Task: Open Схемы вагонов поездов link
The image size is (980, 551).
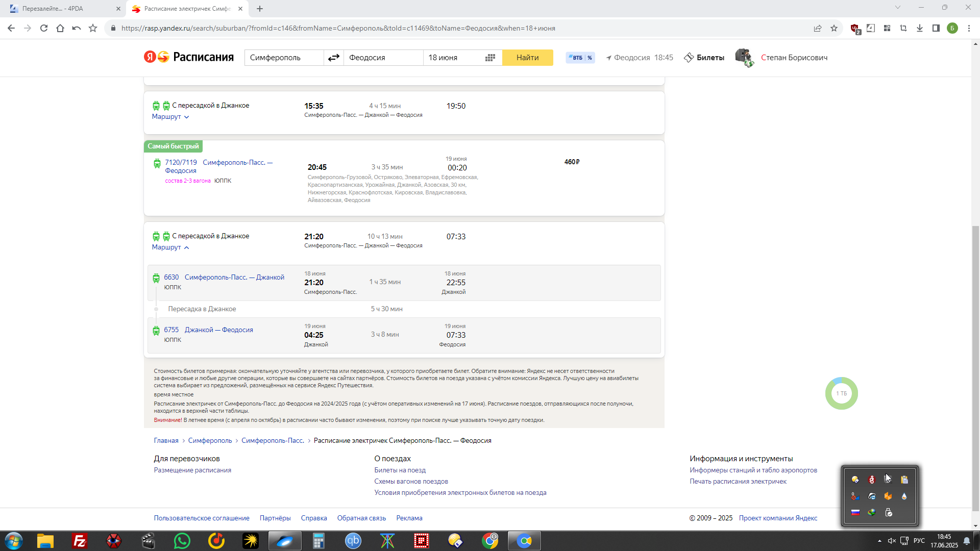Action: point(411,481)
